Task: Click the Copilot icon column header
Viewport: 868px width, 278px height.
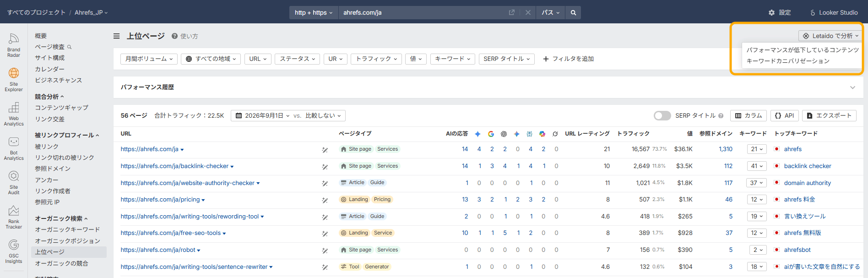Action: (542, 134)
